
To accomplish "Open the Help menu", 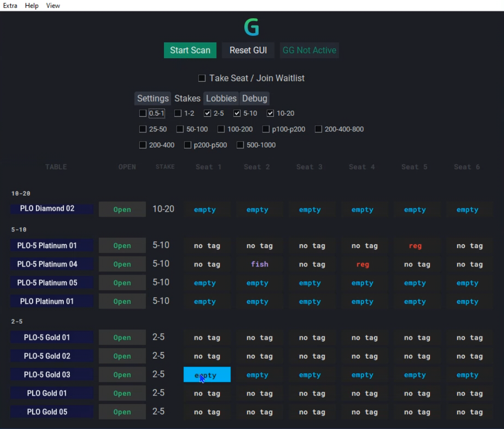I will click(31, 5).
